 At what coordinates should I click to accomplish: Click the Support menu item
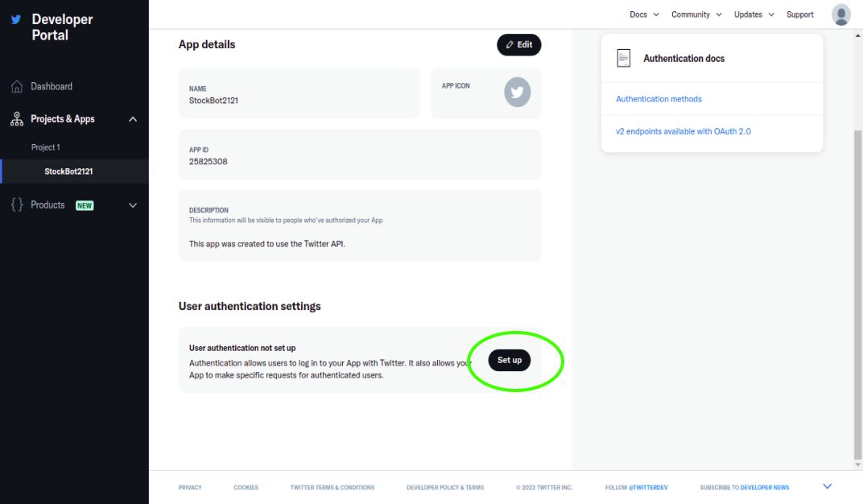[799, 14]
